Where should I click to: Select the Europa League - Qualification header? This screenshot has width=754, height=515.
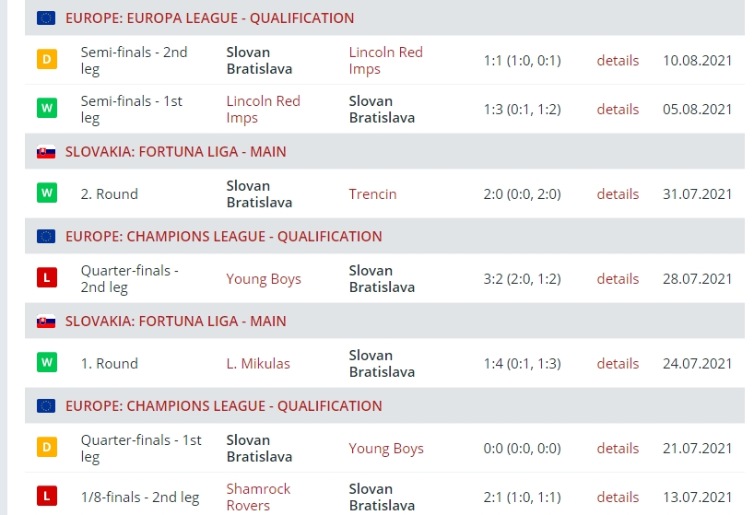coord(209,18)
